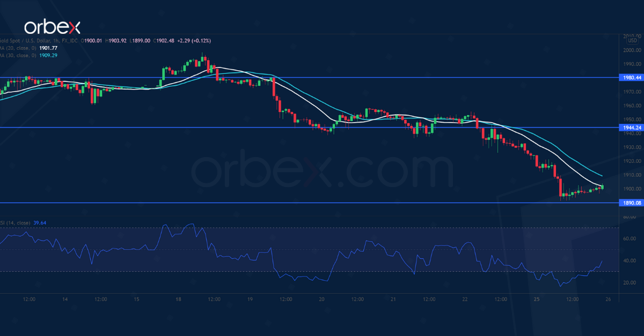Click the RSI axis label 60.00
Screen dimensions: 644x336
click(630, 239)
